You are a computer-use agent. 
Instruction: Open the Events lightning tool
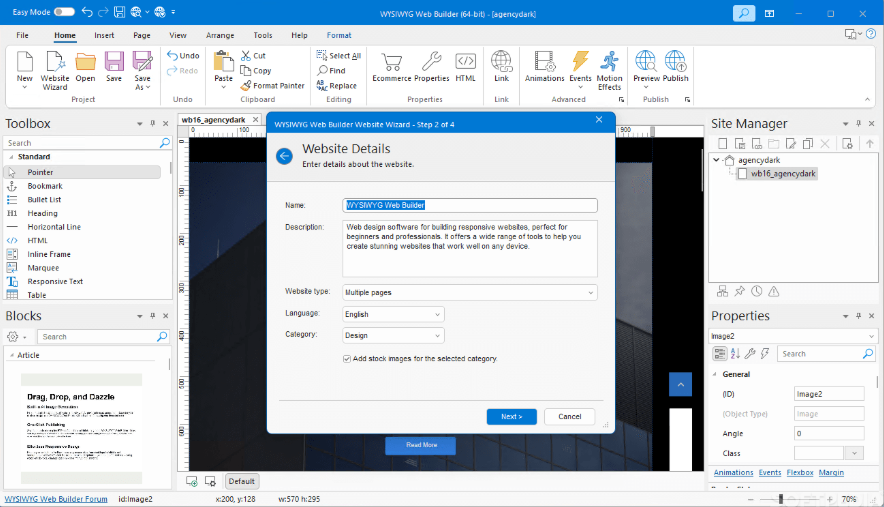(580, 69)
